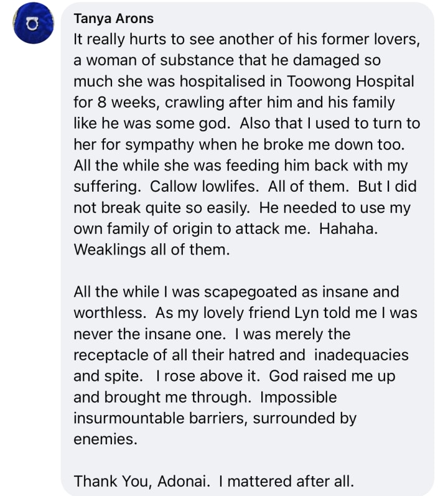Open Tanya Arons' blue profile picture
The height and width of the screenshot is (496, 448).
33,23
